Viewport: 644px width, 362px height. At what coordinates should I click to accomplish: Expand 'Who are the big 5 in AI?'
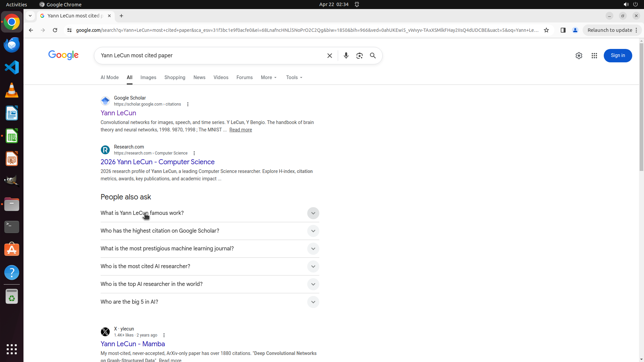click(x=313, y=302)
